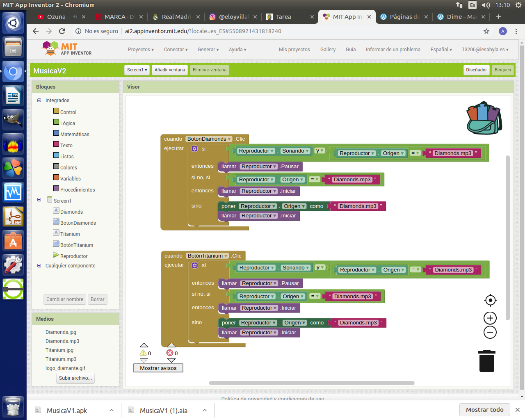Open the backpack icon in the workspace
This screenshot has width=525, height=420.
pos(484,118)
